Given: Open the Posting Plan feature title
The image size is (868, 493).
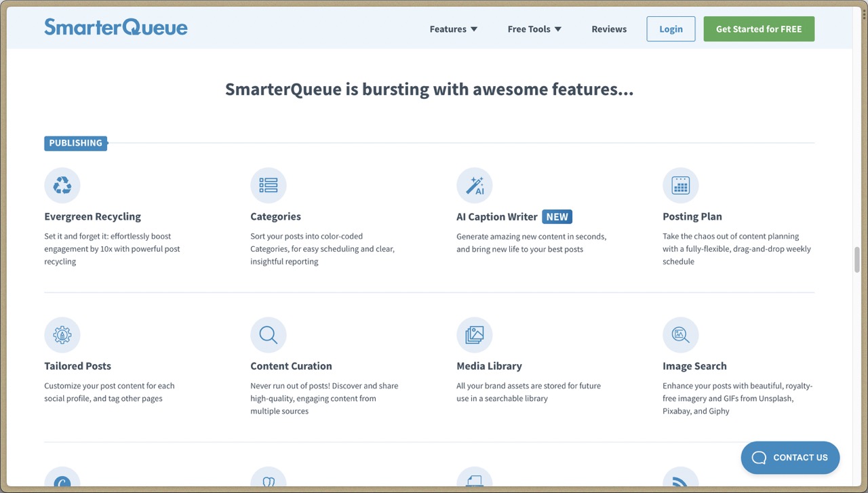Looking at the screenshot, I should pos(692,216).
